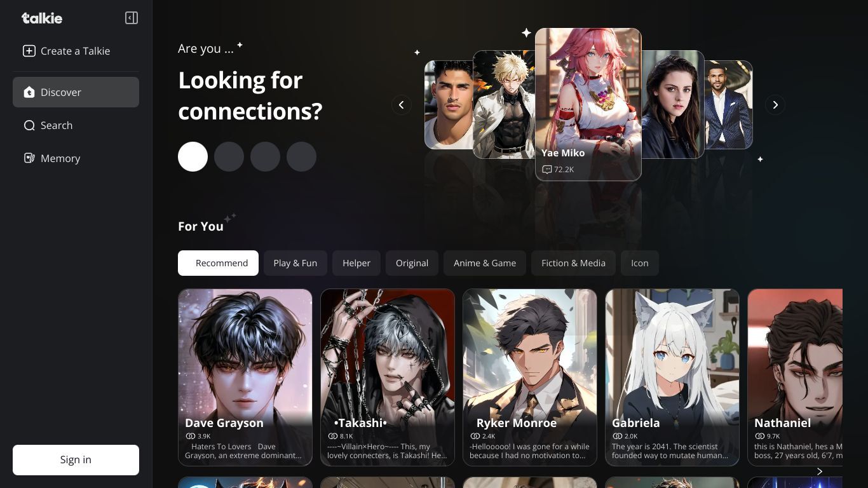
Task: Click the Sign in button
Action: [x=76, y=460]
